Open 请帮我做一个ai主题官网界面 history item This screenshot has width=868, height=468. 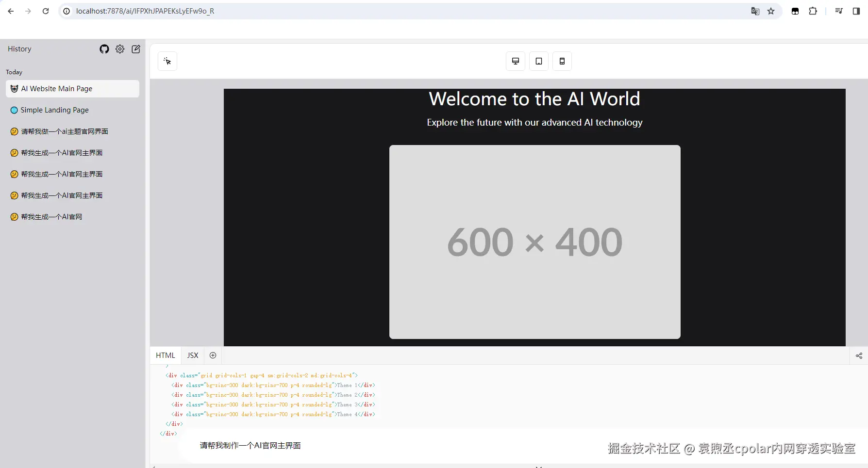pyautogui.click(x=72, y=131)
